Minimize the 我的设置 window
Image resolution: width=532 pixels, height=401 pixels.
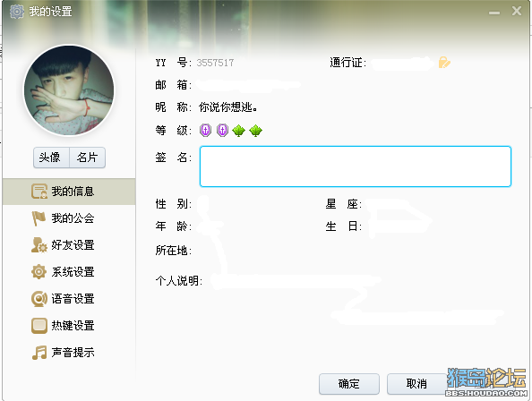coord(494,13)
